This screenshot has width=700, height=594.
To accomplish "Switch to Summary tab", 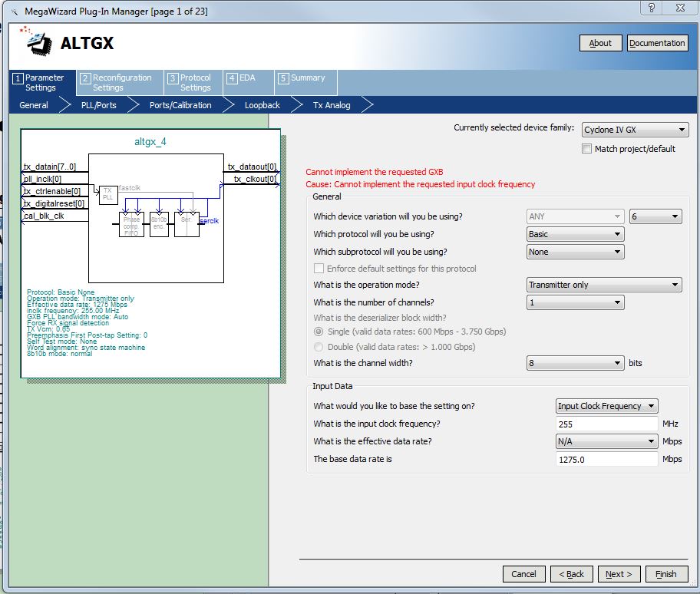I will 305,83.
